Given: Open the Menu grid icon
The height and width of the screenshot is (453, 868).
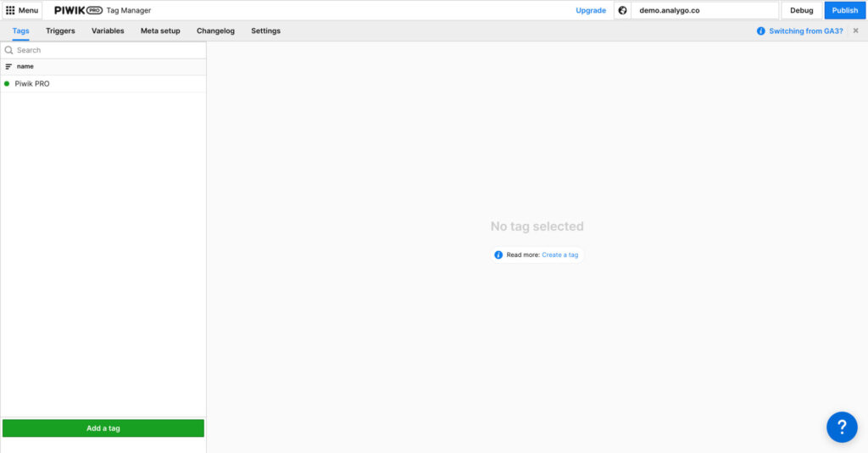Looking at the screenshot, I should [10, 10].
